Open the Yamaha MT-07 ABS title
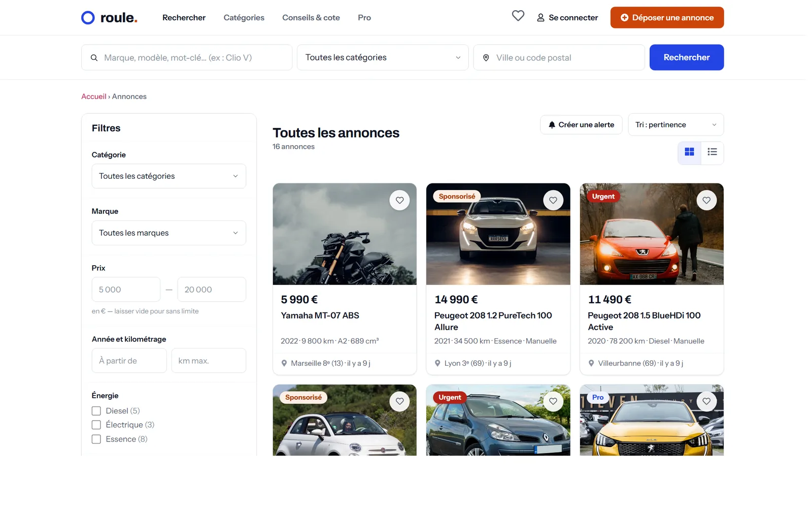The width and height of the screenshot is (812, 508). pyautogui.click(x=320, y=315)
